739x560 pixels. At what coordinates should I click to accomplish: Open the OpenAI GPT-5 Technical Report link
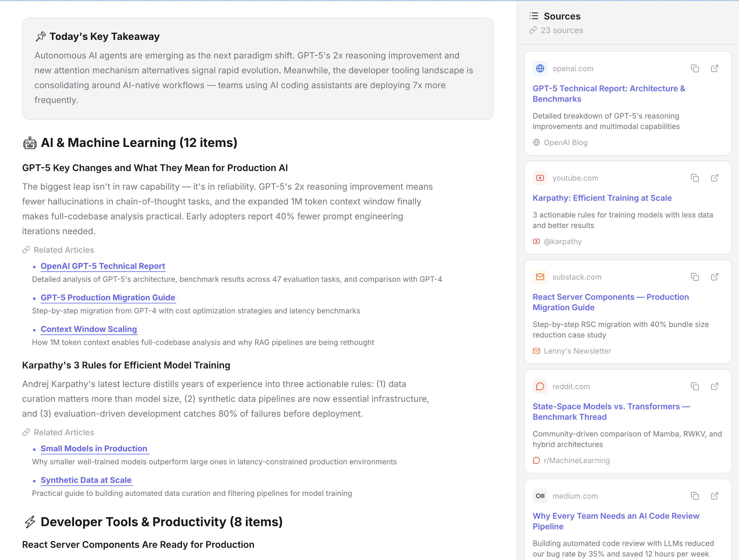pyautogui.click(x=103, y=266)
